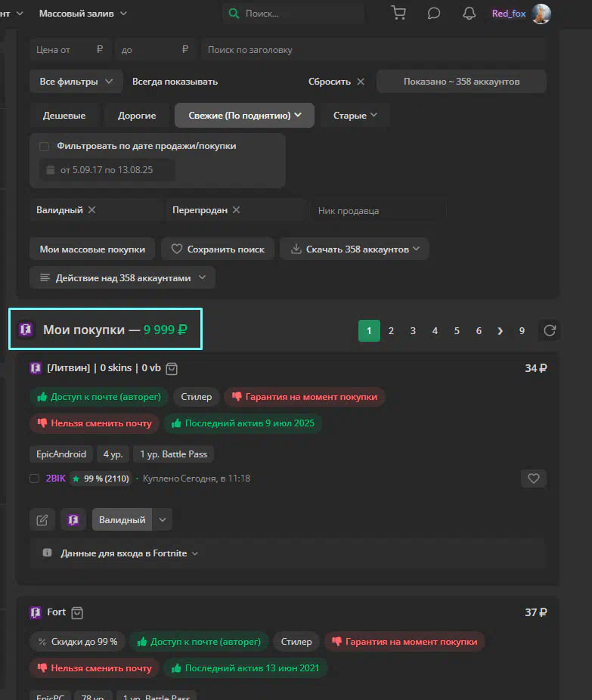Click Сохранить поиск button

[218, 249]
